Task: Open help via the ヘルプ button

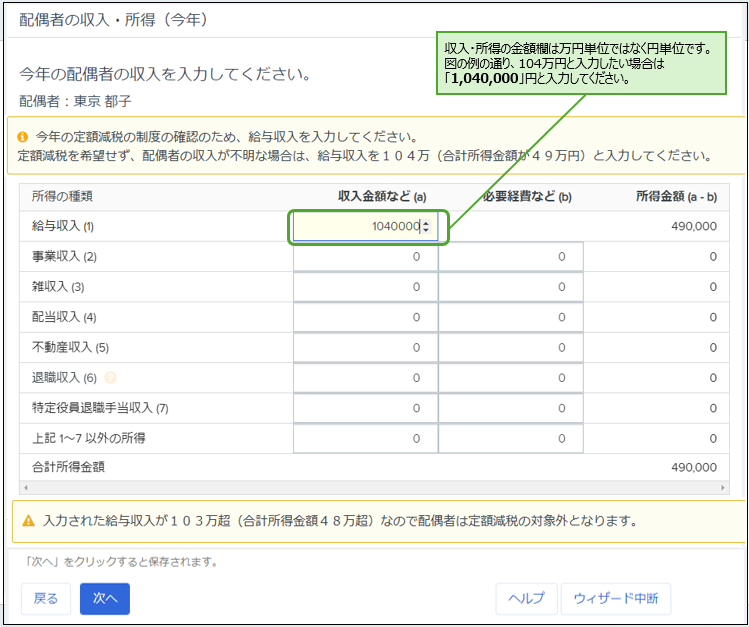Action: (526, 598)
